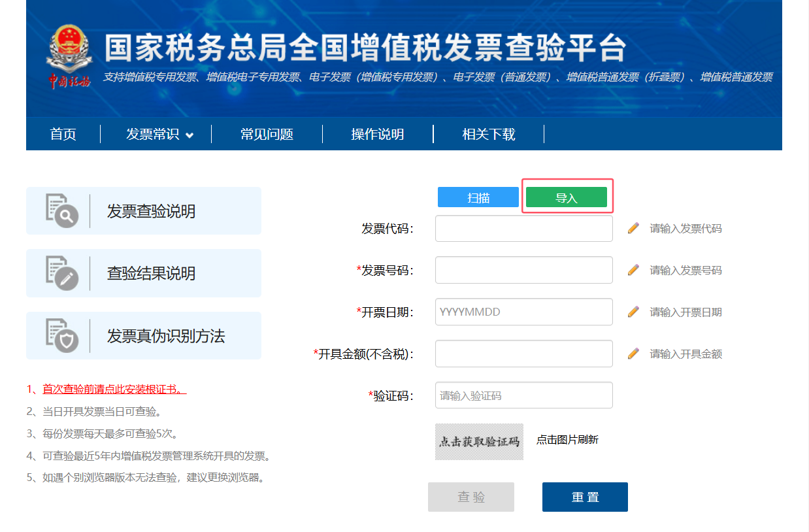
Task: Click the 发票代码 field label
Action: tap(388, 229)
